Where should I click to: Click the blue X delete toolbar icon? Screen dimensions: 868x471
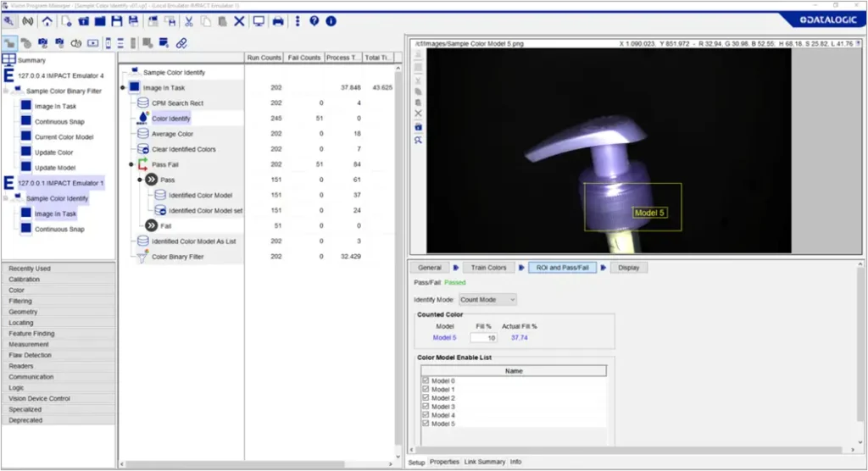[239, 21]
